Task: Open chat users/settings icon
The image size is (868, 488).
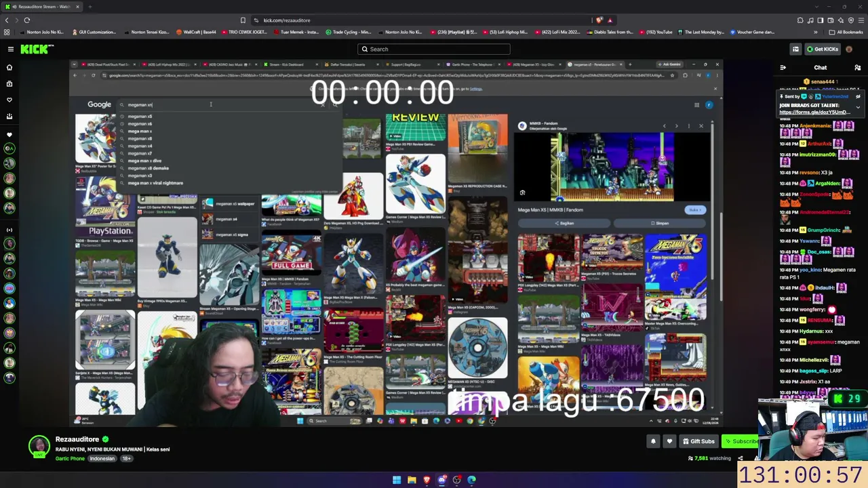Action: click(858, 68)
